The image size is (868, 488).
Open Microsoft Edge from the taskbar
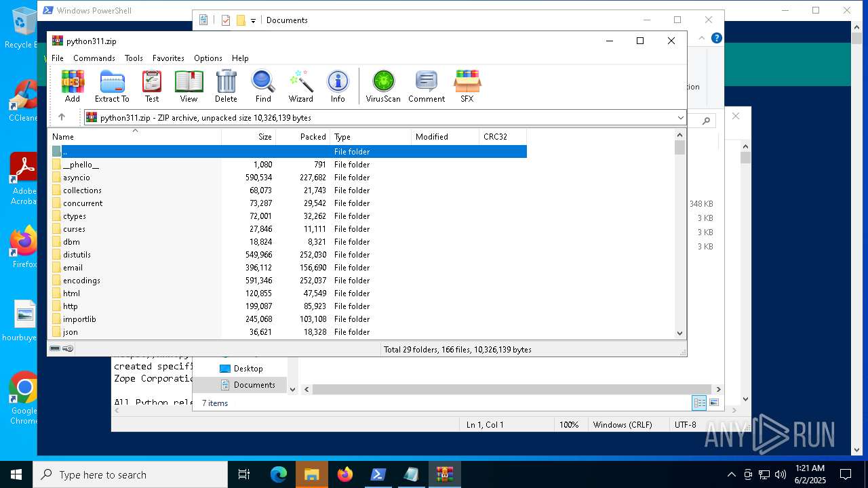tap(279, 474)
